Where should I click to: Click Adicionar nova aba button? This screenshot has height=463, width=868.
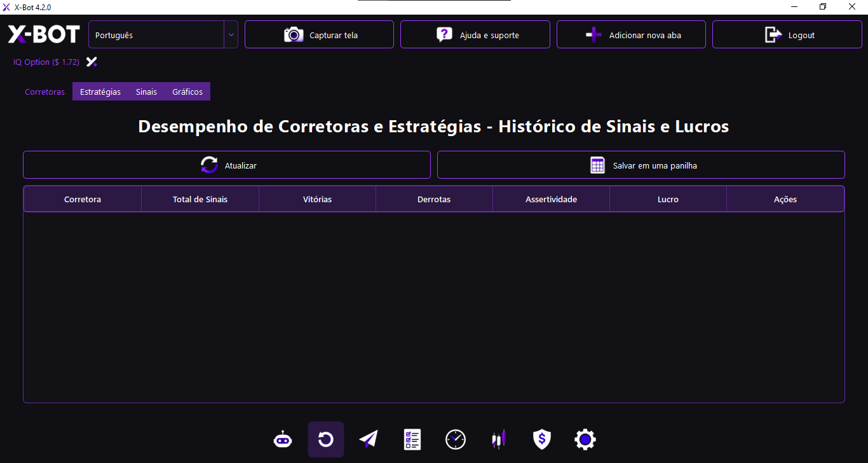click(x=631, y=35)
